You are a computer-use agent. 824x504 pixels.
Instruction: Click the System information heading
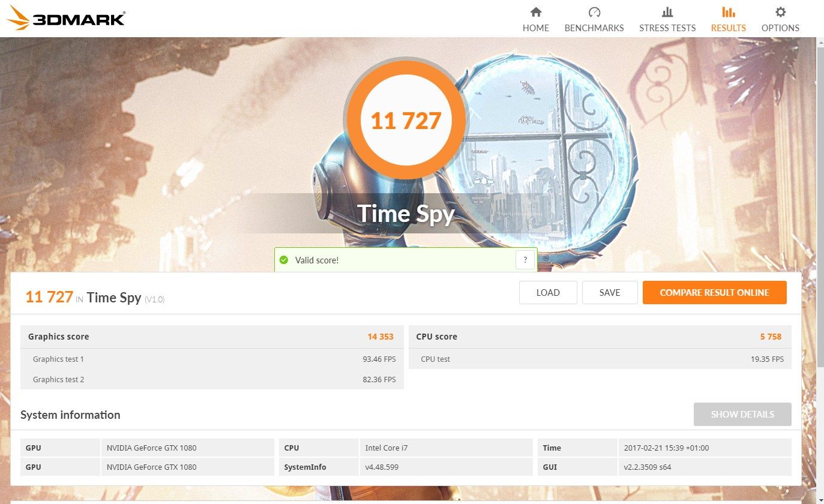70,415
